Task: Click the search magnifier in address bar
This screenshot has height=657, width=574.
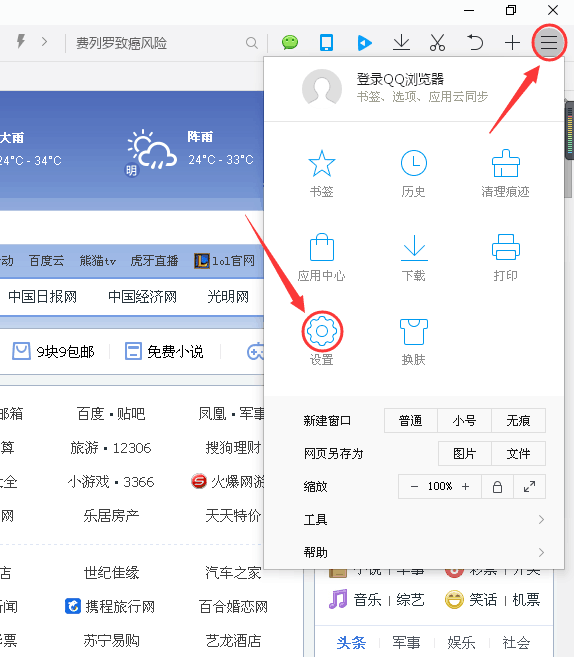Action: pos(251,43)
